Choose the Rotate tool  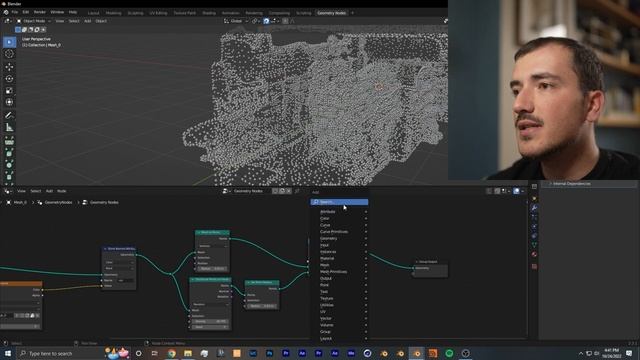click(9, 78)
